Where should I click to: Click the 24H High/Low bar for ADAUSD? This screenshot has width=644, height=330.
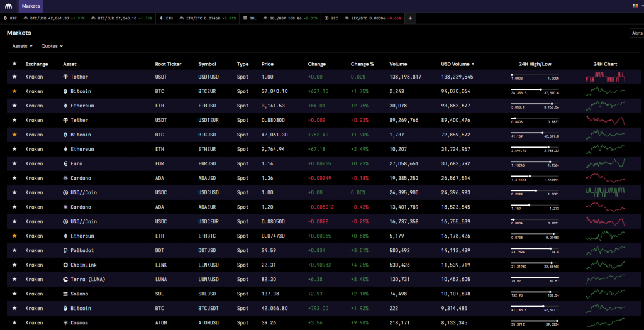pos(535,177)
